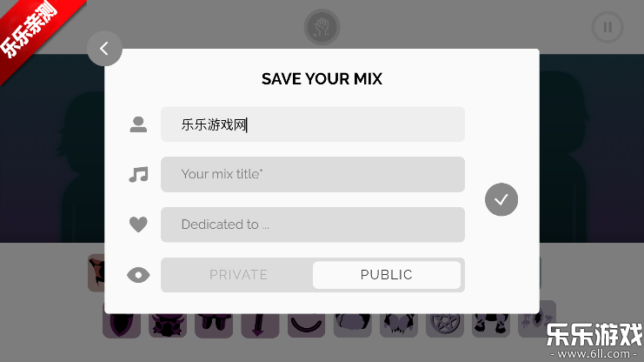Image resolution: width=644 pixels, height=362 pixels.
Task: Focus the username field containing 乐乐游戏网
Action: tap(313, 124)
